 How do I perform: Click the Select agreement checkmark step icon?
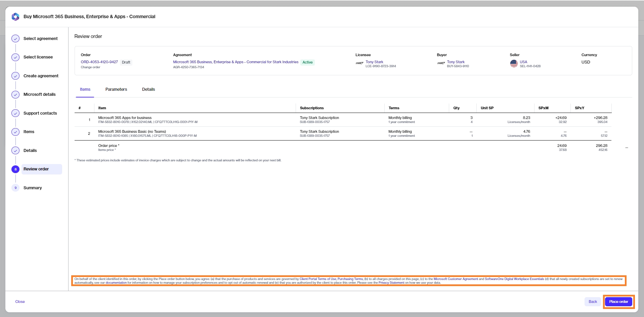click(x=15, y=39)
